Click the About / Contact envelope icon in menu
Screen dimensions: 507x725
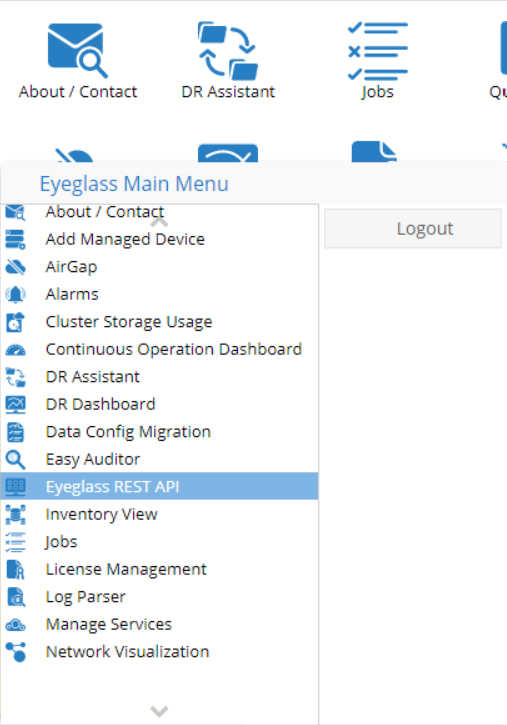tap(15, 212)
